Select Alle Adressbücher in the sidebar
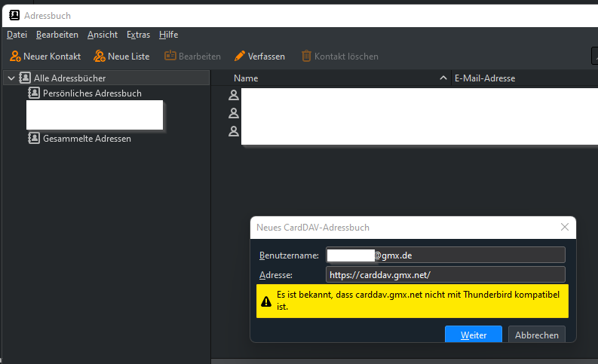The image size is (598, 364). [x=106, y=78]
